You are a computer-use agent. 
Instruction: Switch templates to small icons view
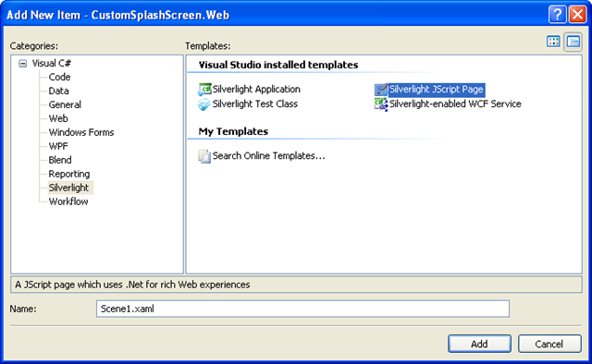[x=573, y=42]
